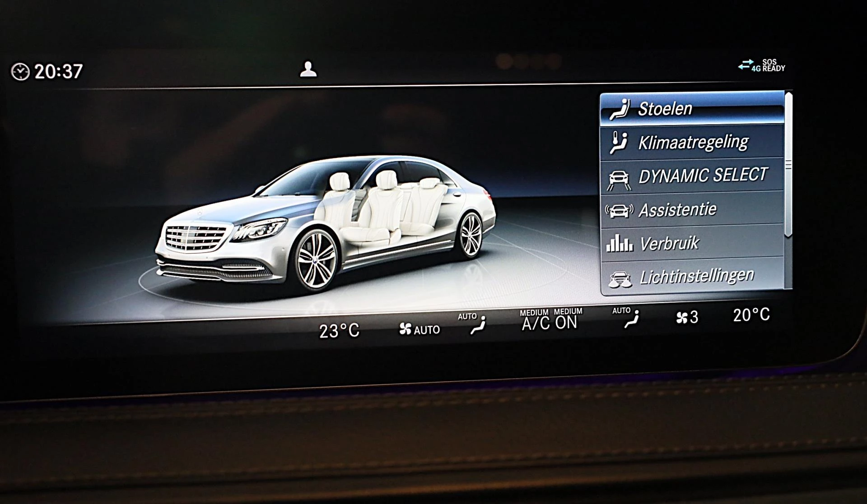
Task: Tap the 4G connectivity arrows icon
Action: pyautogui.click(x=745, y=65)
